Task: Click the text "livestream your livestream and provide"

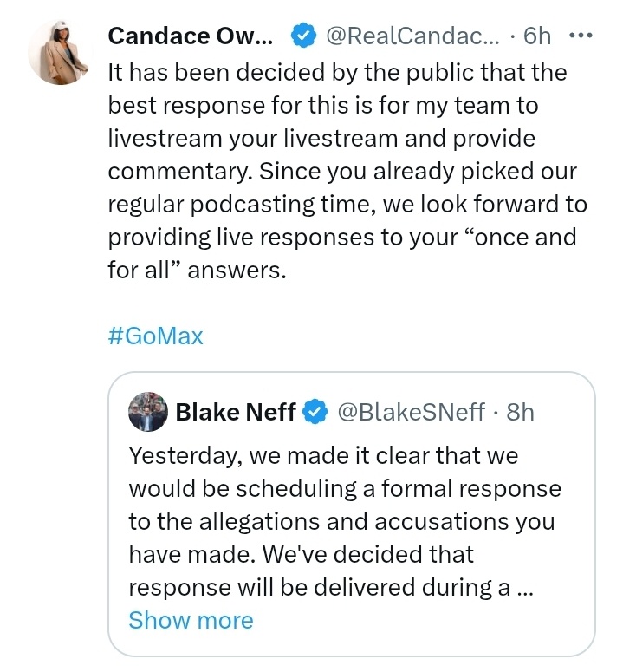Action: 321,139
